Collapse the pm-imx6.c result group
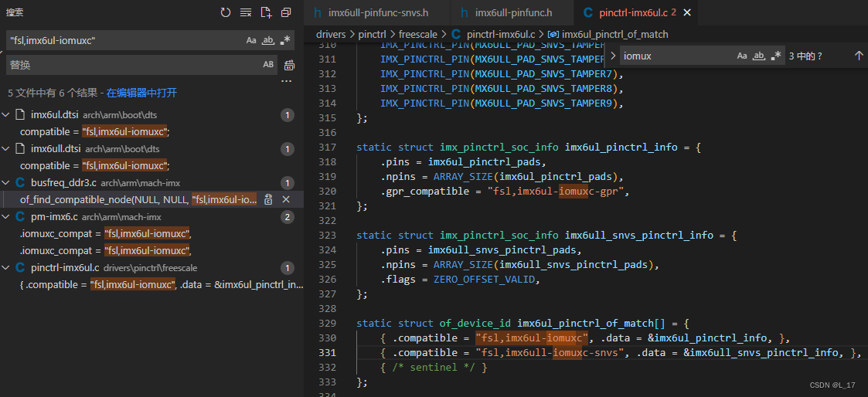The width and height of the screenshot is (868, 397). coord(6,217)
